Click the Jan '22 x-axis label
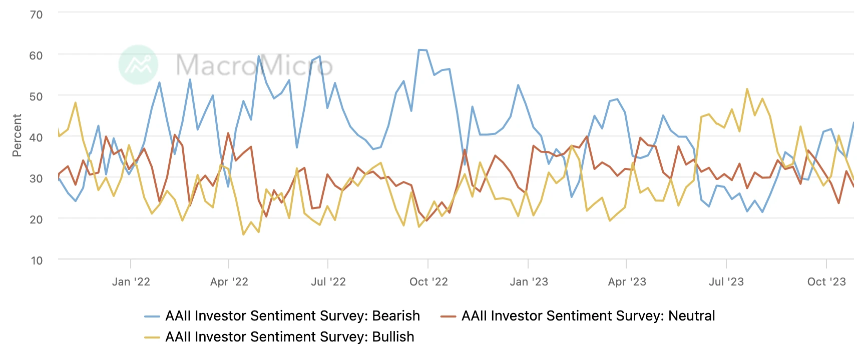868x354 pixels. [x=131, y=282]
